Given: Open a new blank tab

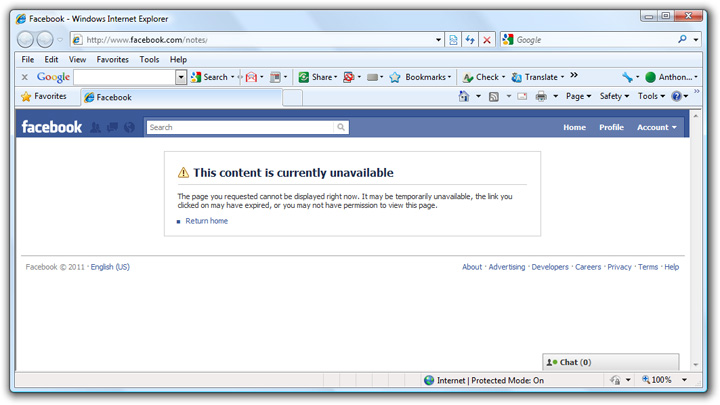Looking at the screenshot, I should point(292,98).
